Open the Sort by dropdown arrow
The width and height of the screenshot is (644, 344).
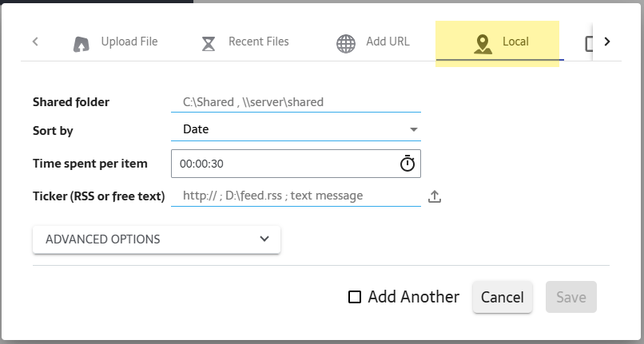413,129
